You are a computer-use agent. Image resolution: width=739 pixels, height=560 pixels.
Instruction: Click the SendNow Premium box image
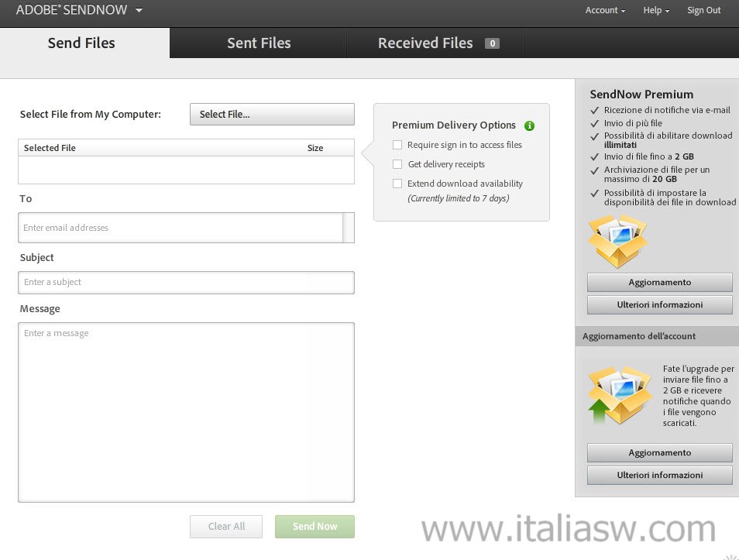coord(617,240)
